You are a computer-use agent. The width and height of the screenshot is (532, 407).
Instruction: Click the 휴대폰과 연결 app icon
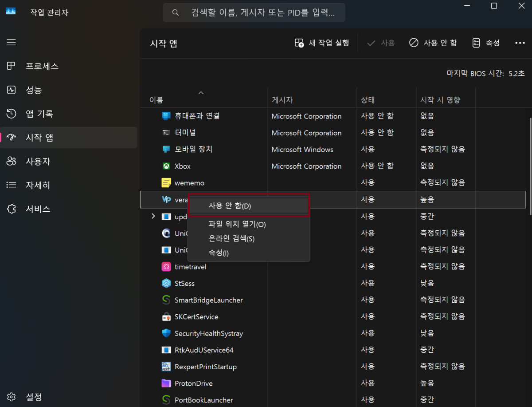click(x=166, y=116)
